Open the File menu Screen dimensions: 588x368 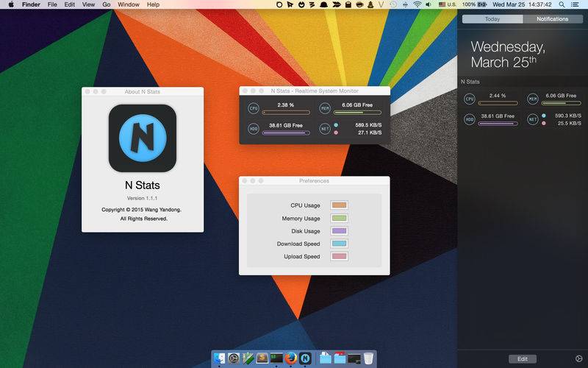tap(52, 4)
